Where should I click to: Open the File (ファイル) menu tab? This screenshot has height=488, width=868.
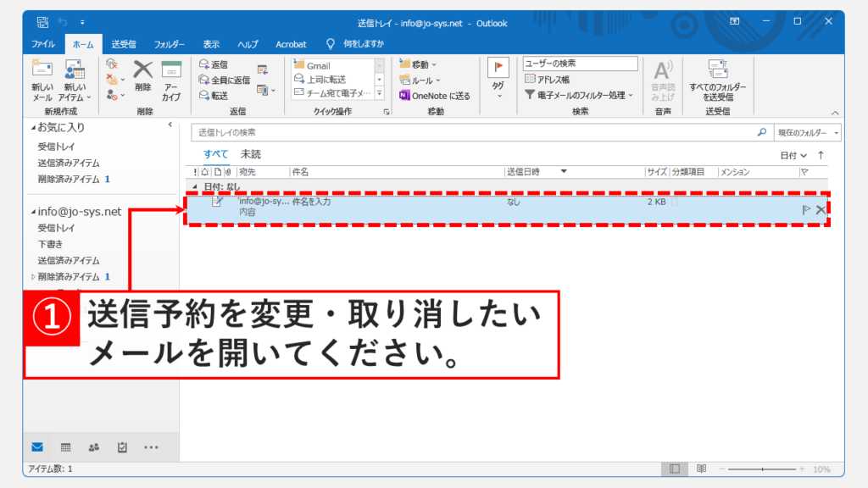click(43, 44)
